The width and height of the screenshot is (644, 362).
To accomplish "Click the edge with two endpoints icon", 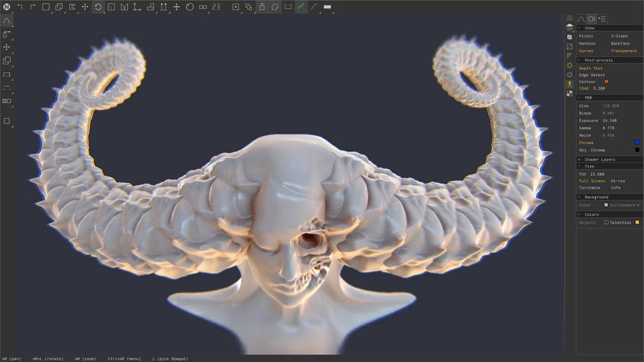I will (137, 6).
